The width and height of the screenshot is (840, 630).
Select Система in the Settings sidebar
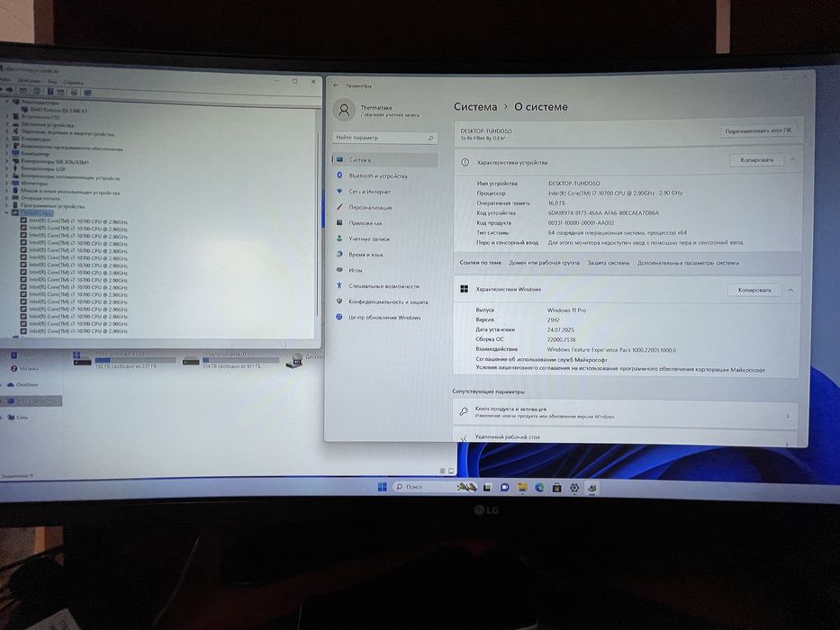coord(384,159)
